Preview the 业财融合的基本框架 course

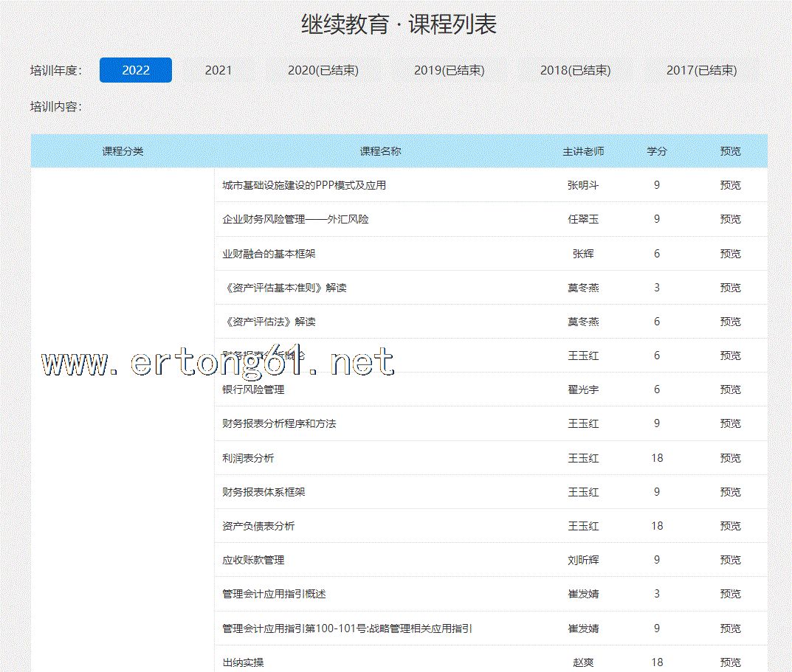coord(730,254)
